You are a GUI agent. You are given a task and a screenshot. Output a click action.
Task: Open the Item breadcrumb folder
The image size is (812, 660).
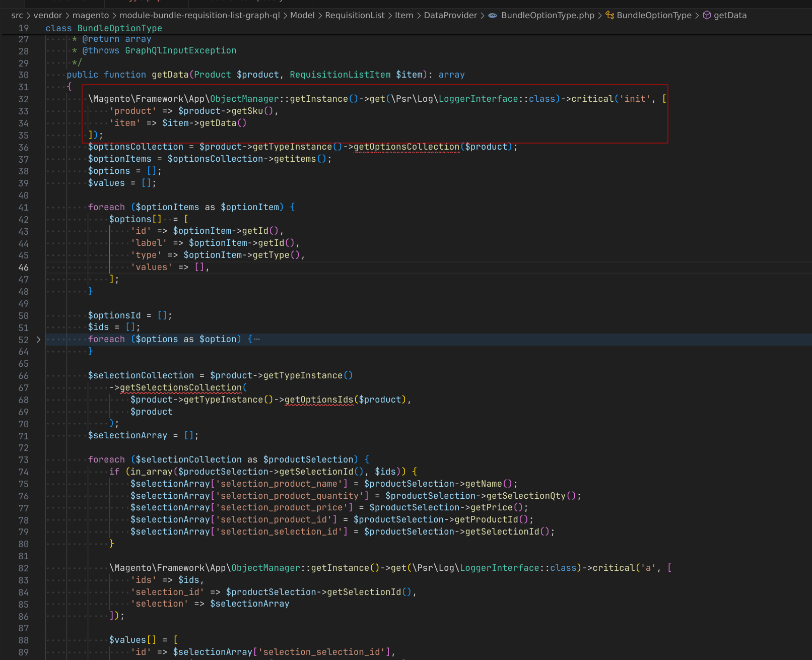point(404,16)
